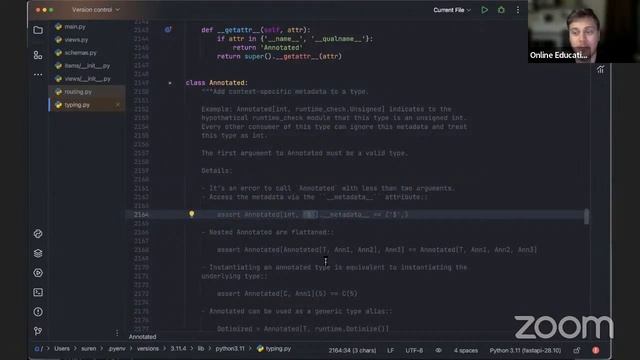The height and width of the screenshot is (360, 640).
Task: Open the Python Console tool window icon
Action: point(38,233)
